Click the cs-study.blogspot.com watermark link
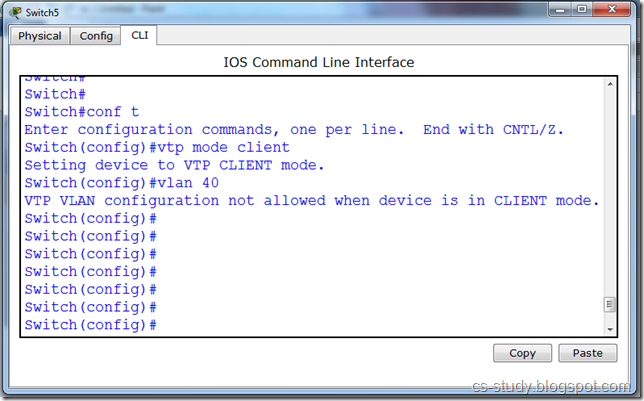 pos(552,387)
